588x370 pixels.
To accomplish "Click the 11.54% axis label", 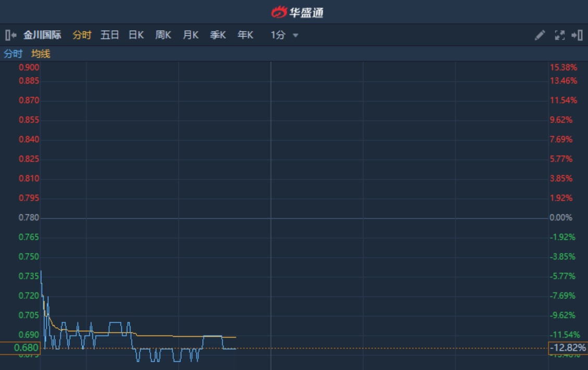I will [x=563, y=101].
